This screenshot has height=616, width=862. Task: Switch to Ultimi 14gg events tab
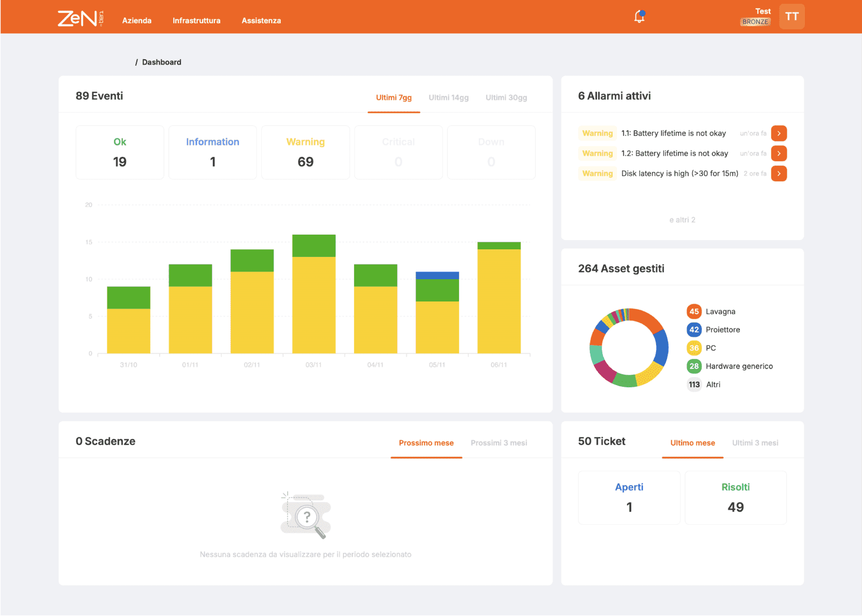[448, 98]
